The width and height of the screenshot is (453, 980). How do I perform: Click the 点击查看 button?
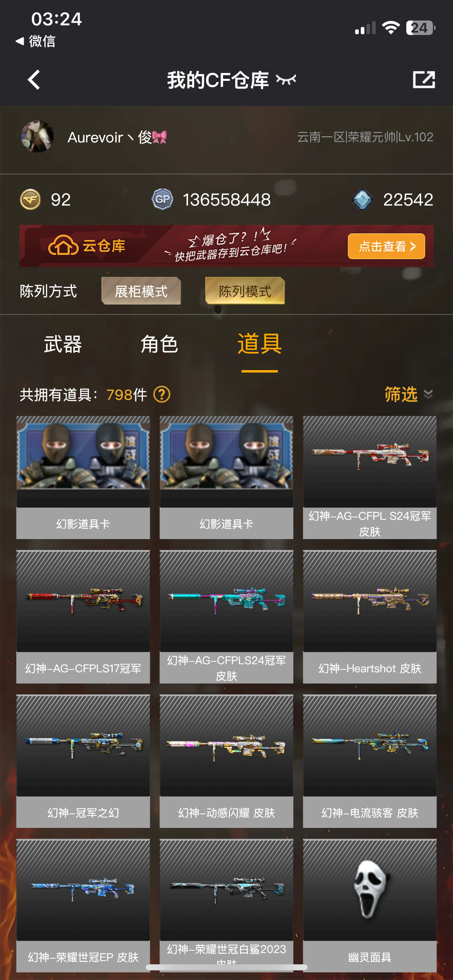pos(387,246)
